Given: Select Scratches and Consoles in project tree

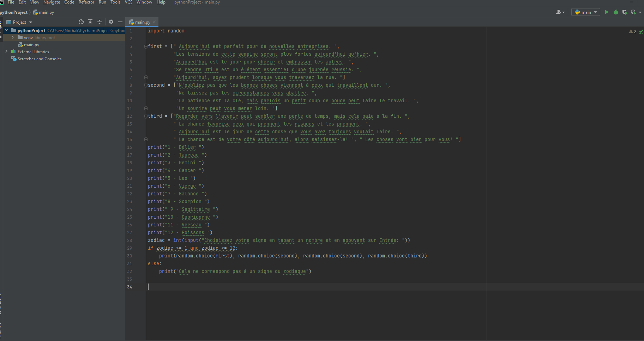Looking at the screenshot, I should [x=39, y=59].
